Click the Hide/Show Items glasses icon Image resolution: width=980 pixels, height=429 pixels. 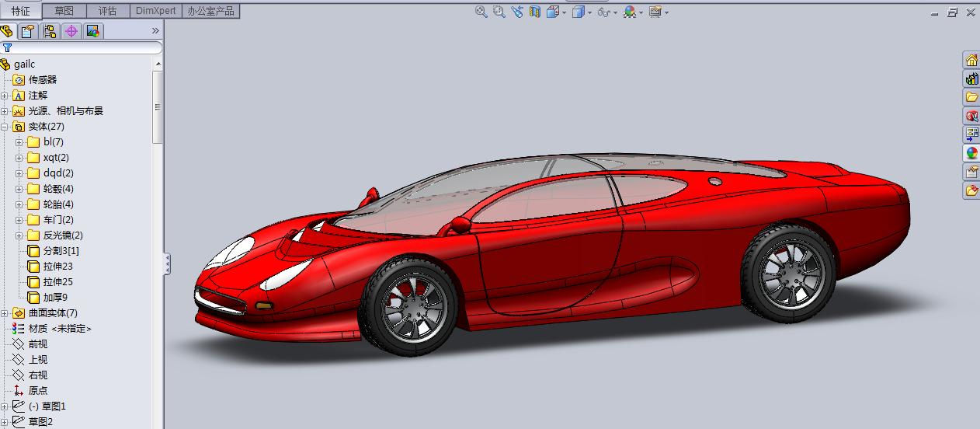(x=603, y=12)
